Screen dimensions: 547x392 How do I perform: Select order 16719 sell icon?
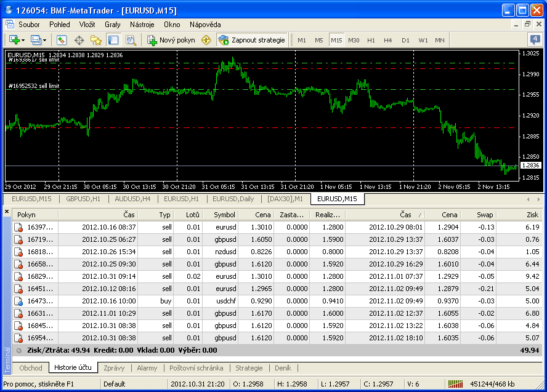pos(18,240)
